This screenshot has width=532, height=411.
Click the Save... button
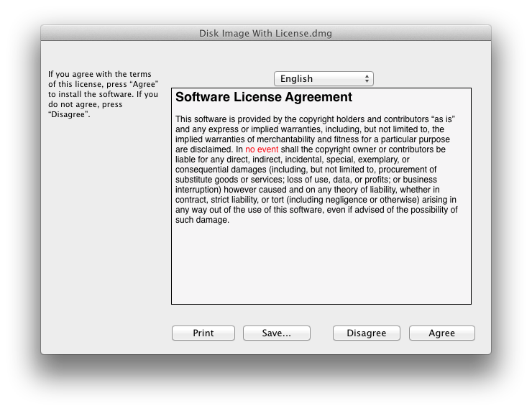pos(277,333)
